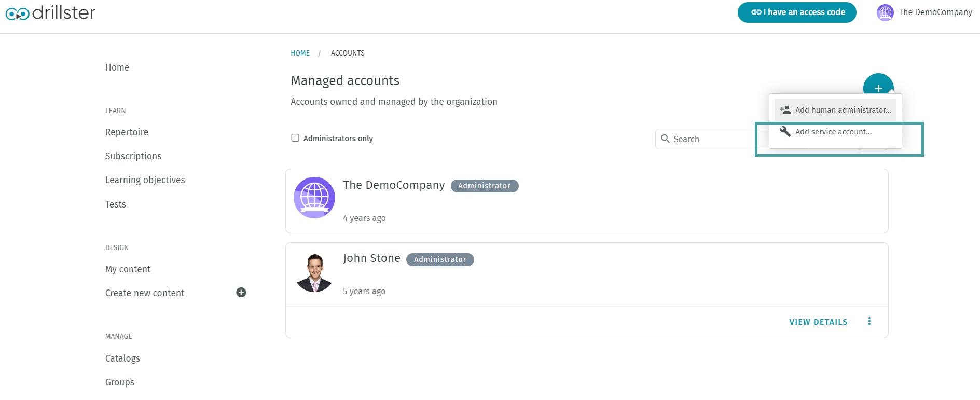
Task: Click Administrator badge on The DemoCompany
Action: (x=485, y=186)
